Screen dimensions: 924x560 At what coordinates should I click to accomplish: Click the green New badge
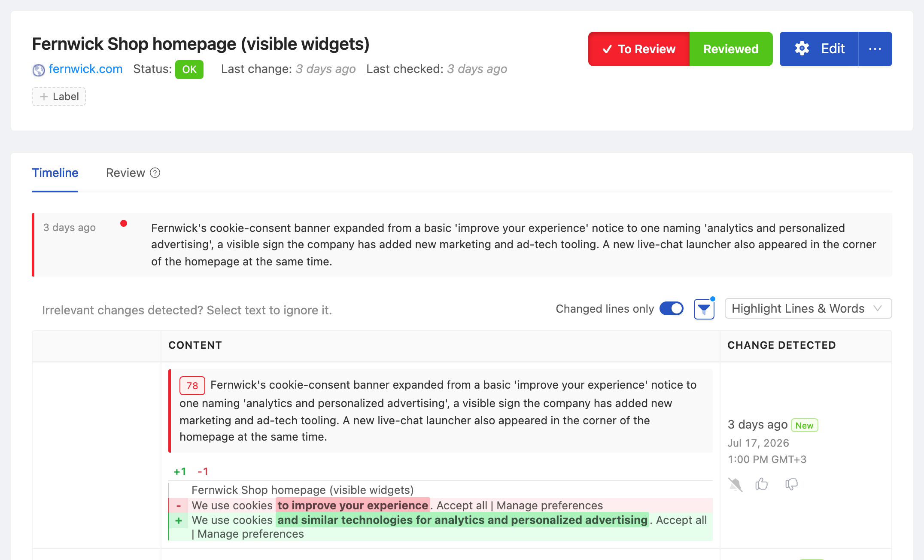804,425
